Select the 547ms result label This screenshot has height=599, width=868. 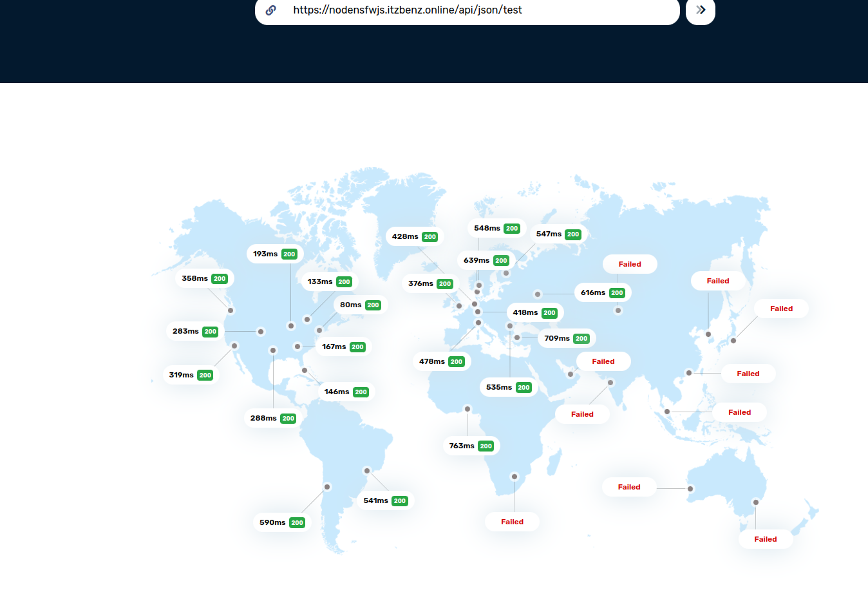coord(559,234)
